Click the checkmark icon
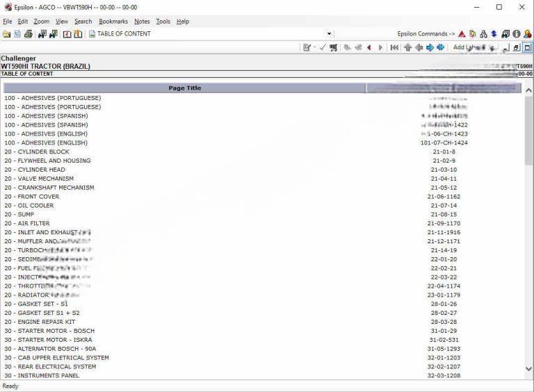Viewport: 534px width, 392px height. (323, 48)
